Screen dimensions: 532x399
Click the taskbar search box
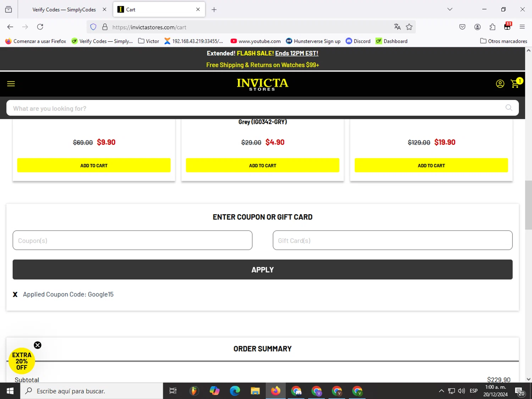click(92, 391)
